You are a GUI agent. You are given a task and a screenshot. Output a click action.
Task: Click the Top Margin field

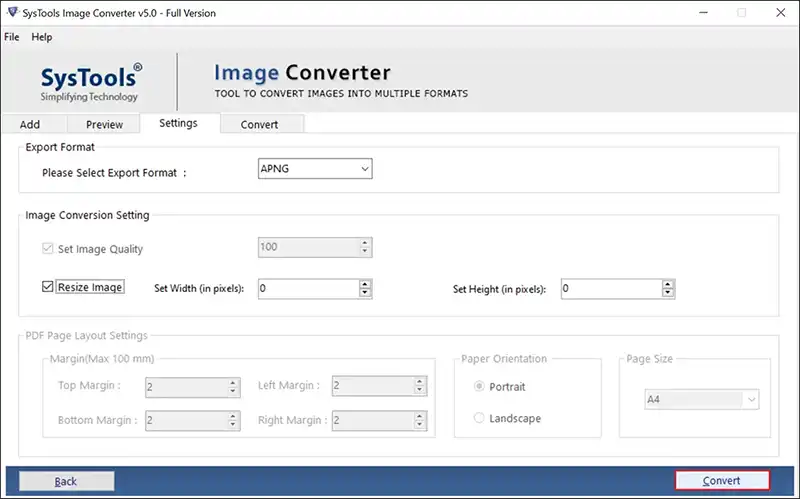click(186, 387)
